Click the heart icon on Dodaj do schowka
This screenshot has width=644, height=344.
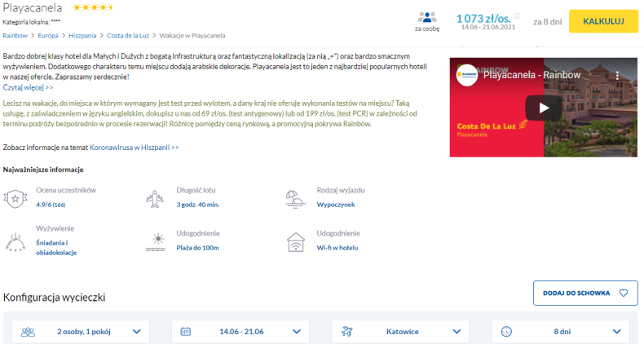[624, 293]
